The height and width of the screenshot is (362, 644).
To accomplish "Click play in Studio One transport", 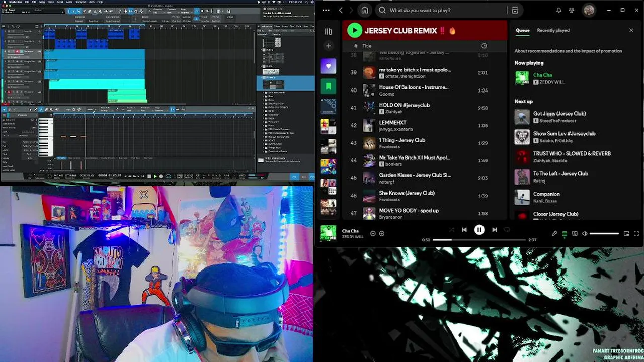I will [155, 176].
